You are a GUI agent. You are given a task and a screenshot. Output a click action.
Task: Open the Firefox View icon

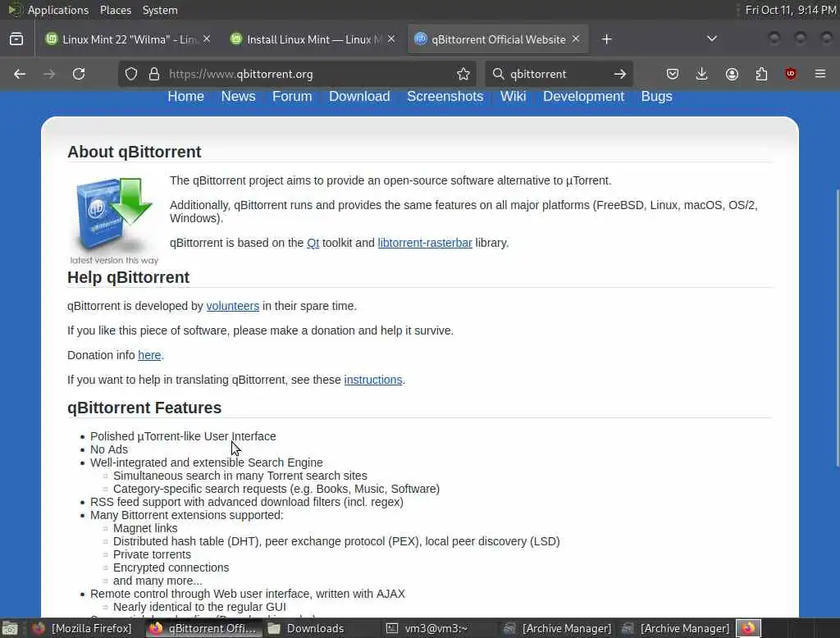[x=16, y=39]
